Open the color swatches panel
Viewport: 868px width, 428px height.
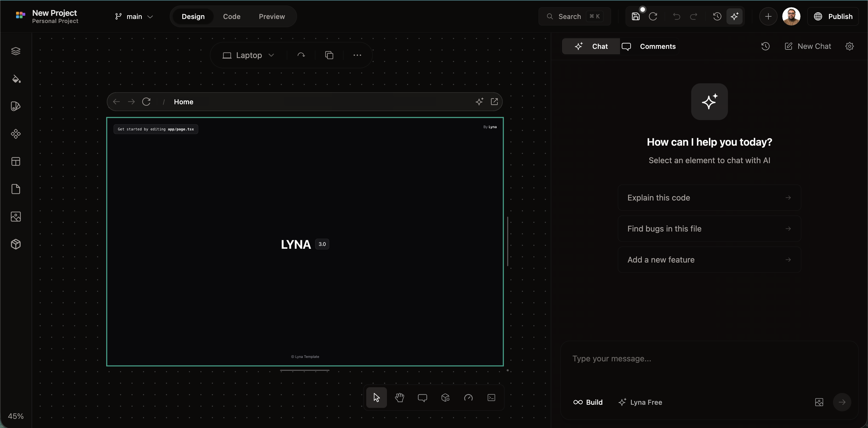tap(15, 106)
